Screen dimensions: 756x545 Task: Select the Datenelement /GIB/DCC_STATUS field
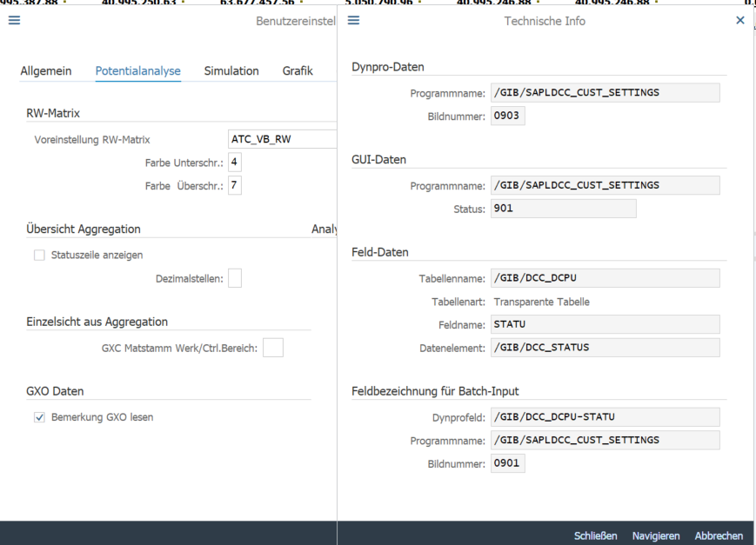(x=605, y=348)
